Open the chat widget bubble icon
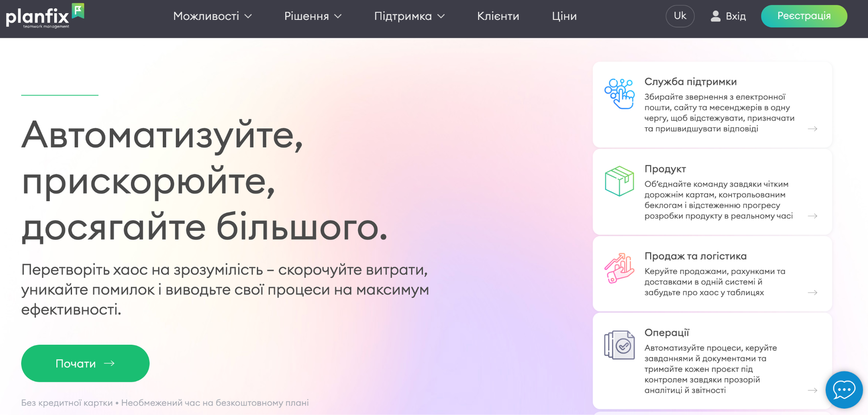The height and width of the screenshot is (415, 868). tap(844, 390)
